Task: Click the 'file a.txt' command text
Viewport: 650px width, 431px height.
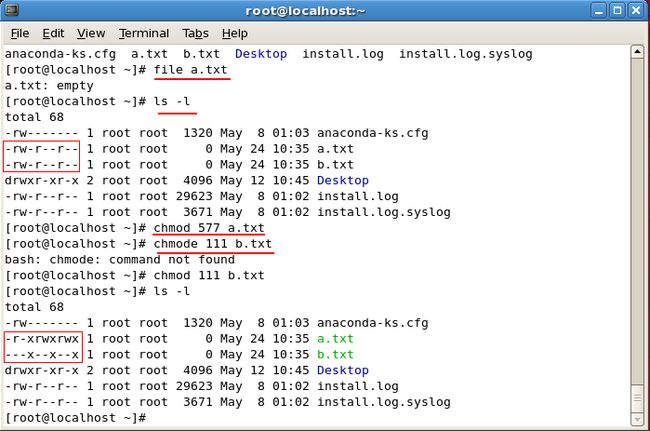Action: click(x=190, y=70)
